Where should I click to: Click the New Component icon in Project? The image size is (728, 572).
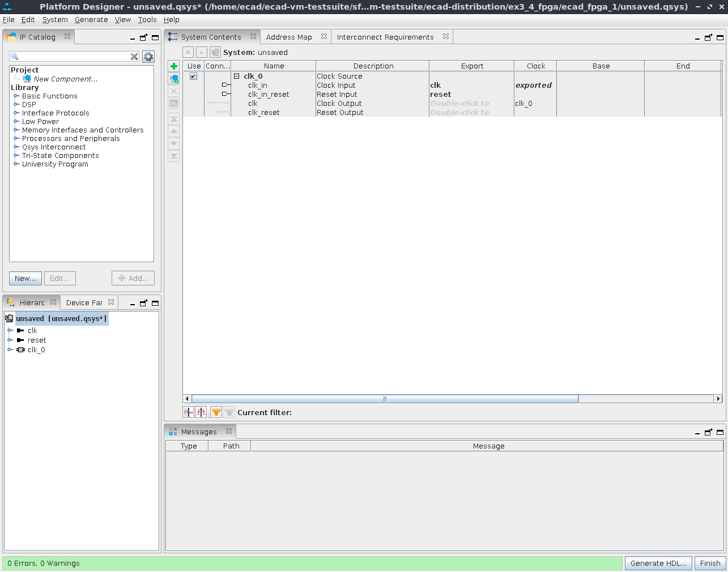coord(27,79)
